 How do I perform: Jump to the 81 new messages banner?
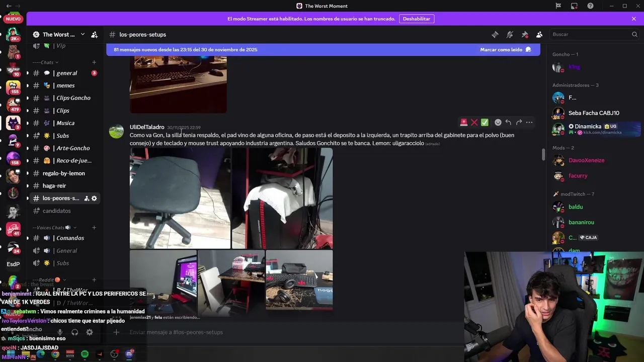click(323, 50)
